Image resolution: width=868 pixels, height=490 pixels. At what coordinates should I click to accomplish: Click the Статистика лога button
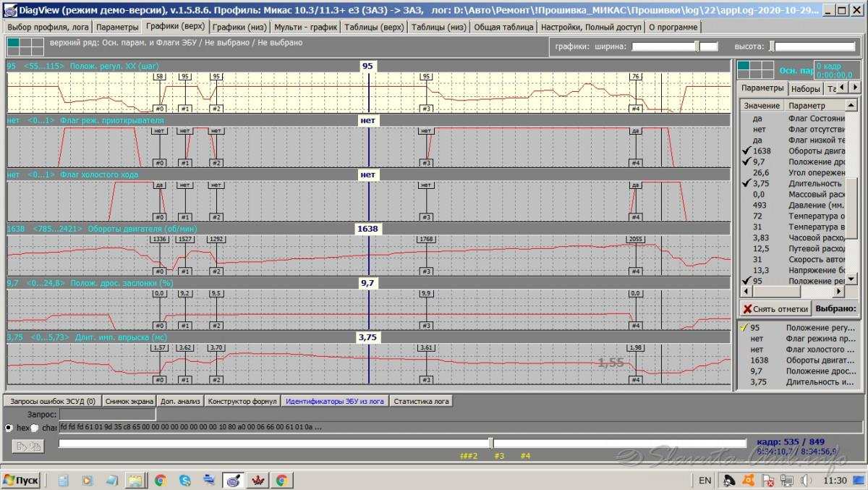click(421, 400)
